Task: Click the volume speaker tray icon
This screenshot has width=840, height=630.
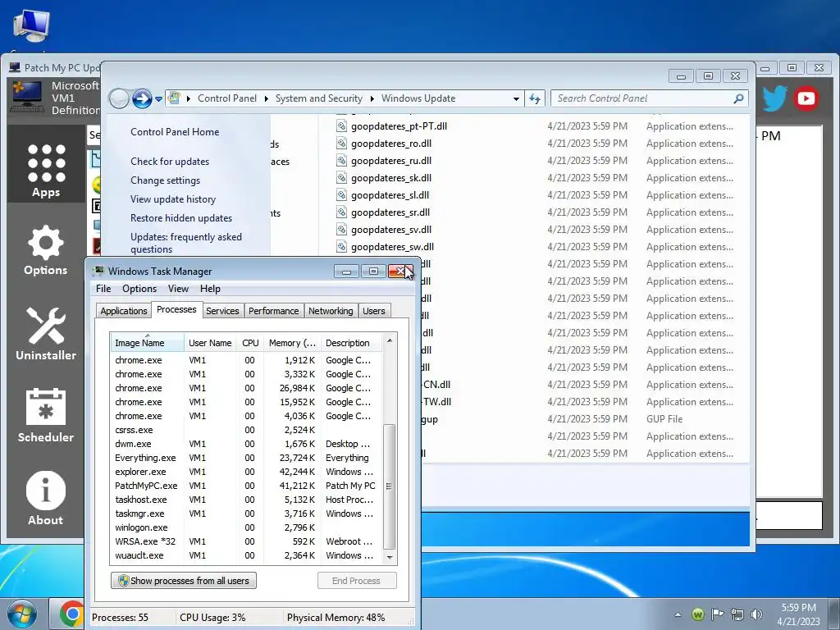Action: pos(756,614)
